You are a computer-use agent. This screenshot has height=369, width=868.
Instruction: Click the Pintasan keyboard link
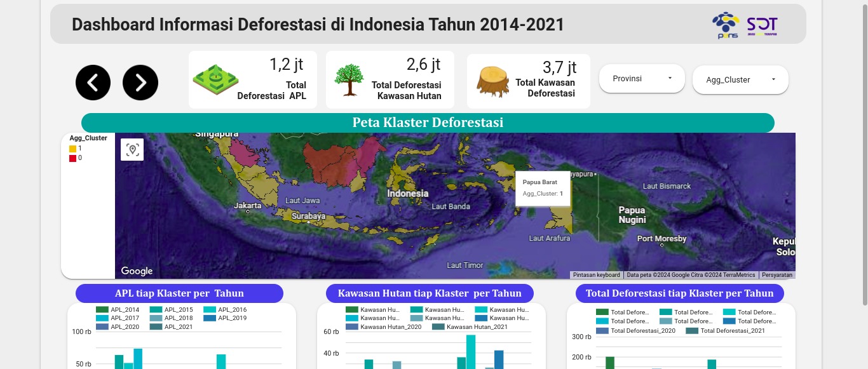tap(598, 274)
